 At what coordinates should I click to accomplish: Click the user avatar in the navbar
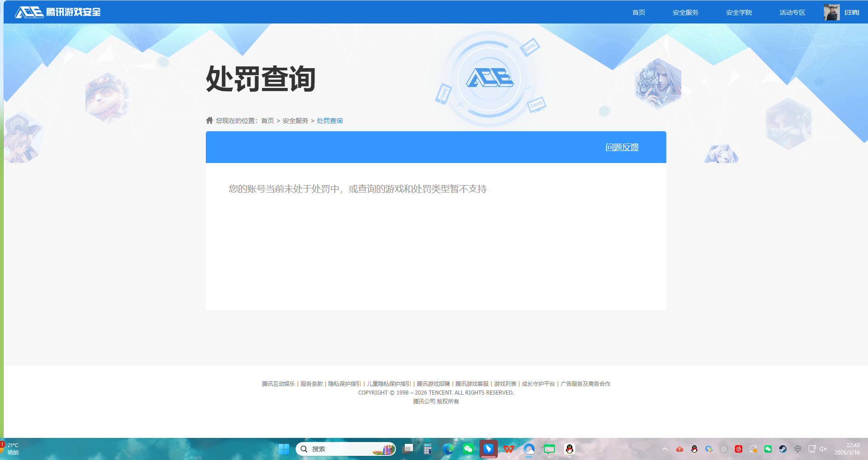[831, 12]
